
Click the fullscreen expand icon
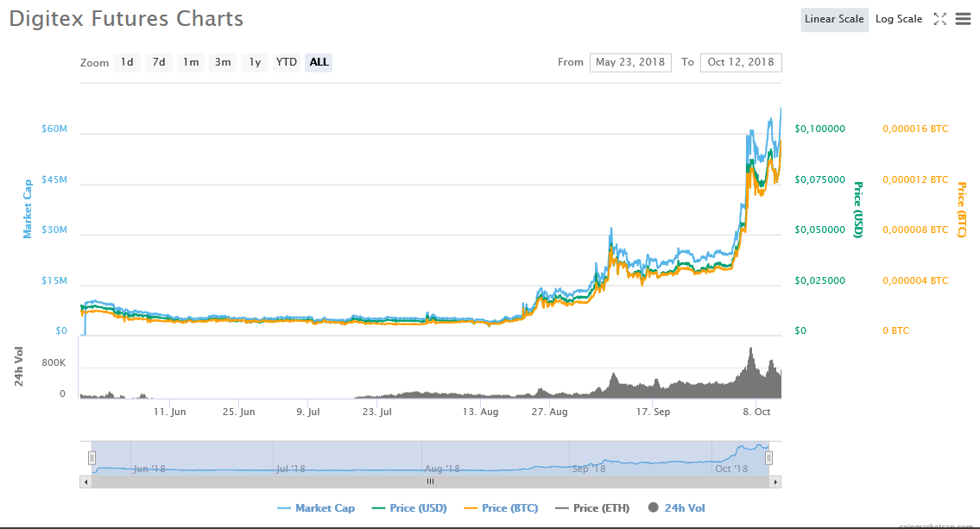pyautogui.click(x=940, y=18)
